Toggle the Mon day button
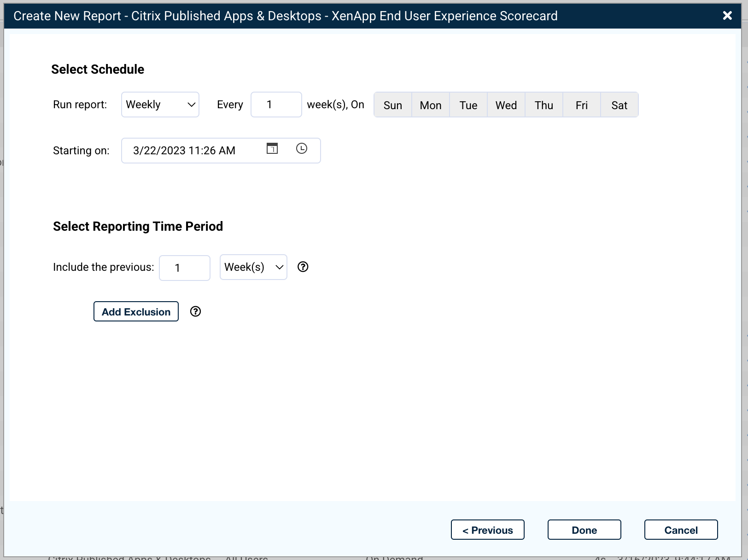Viewport: 748px width, 560px height. 431,105
